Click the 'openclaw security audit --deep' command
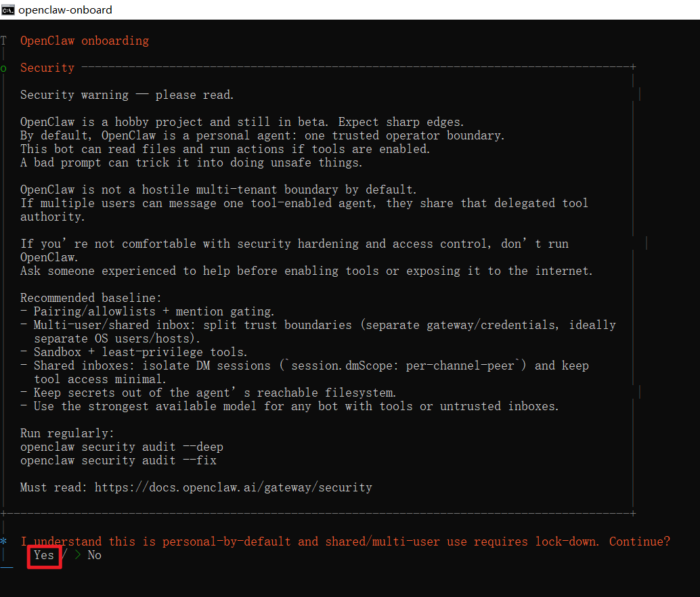 [x=121, y=447]
